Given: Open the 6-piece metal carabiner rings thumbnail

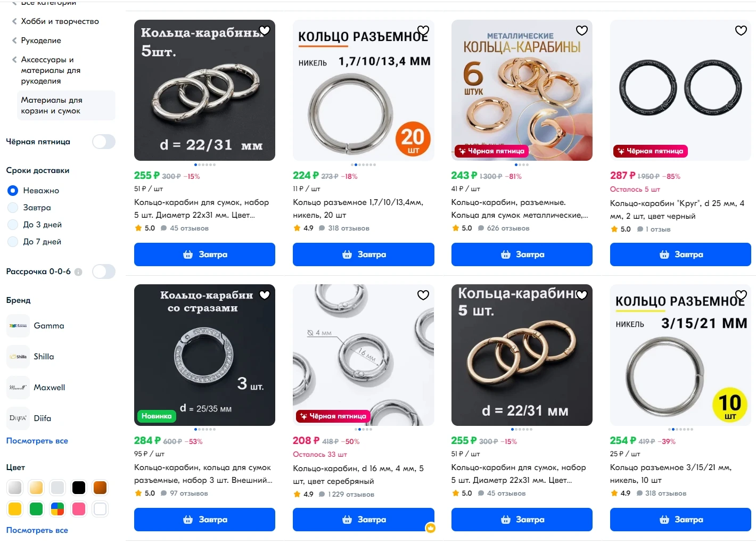Looking at the screenshot, I should (x=522, y=90).
